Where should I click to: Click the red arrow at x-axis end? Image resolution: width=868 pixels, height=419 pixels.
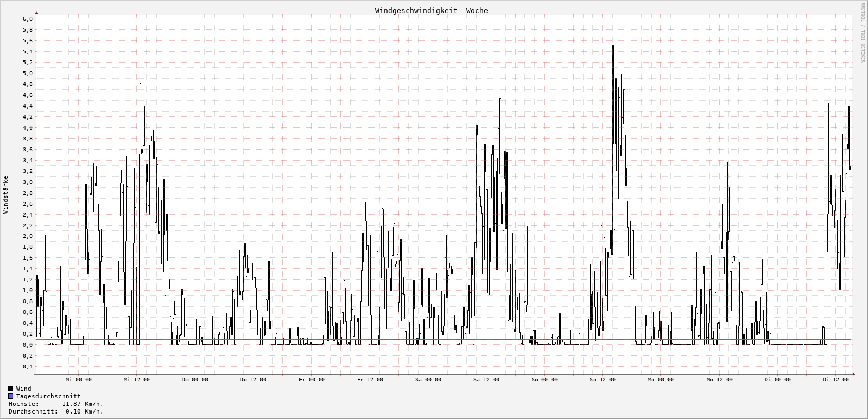854,374
